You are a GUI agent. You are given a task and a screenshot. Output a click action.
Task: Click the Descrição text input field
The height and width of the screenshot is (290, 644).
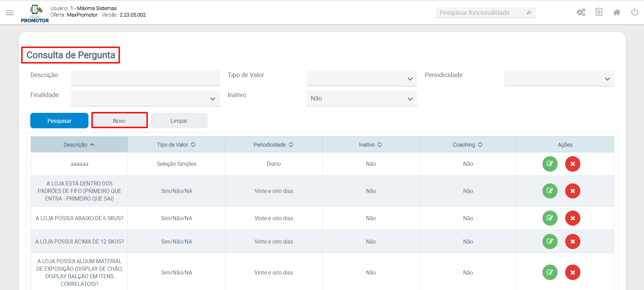[x=145, y=78]
